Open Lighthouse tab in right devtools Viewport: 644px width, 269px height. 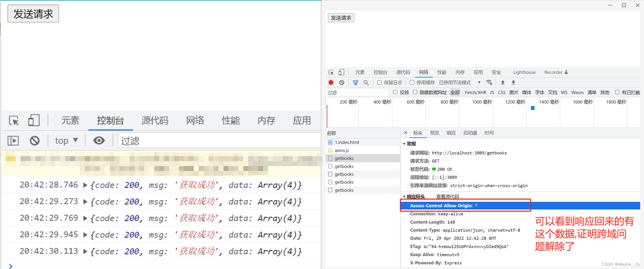tap(524, 72)
